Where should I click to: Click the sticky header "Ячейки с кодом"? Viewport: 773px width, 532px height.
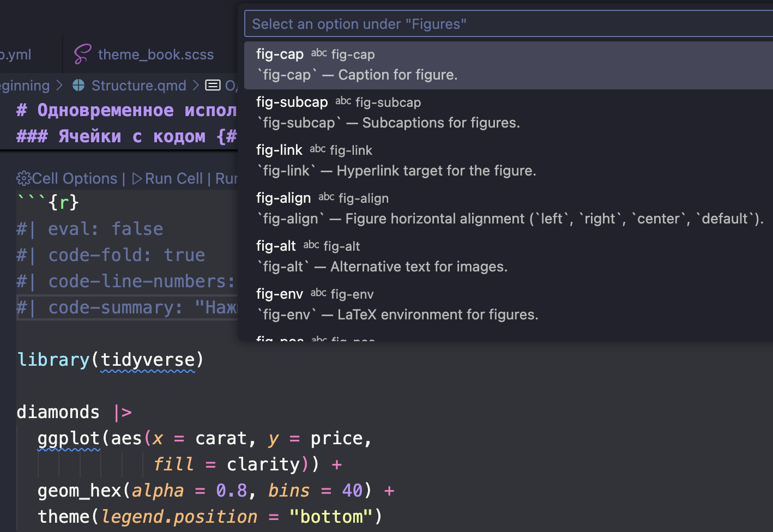coord(126,136)
